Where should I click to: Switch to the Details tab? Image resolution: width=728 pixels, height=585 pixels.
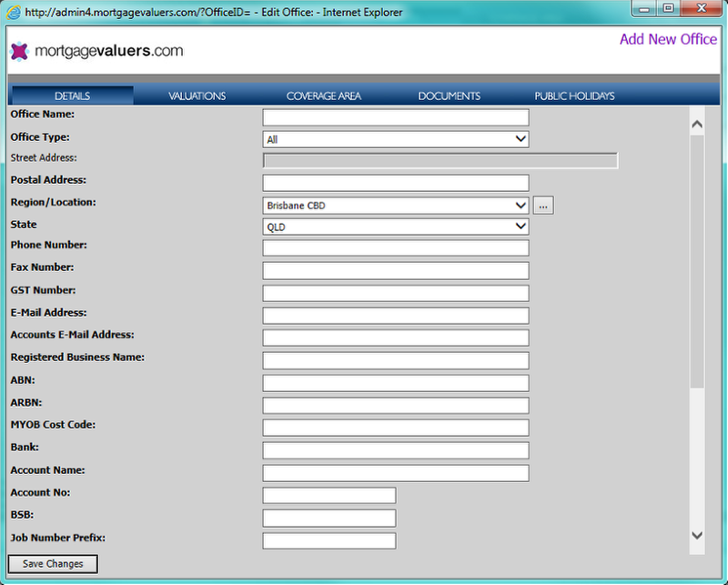coord(73,96)
